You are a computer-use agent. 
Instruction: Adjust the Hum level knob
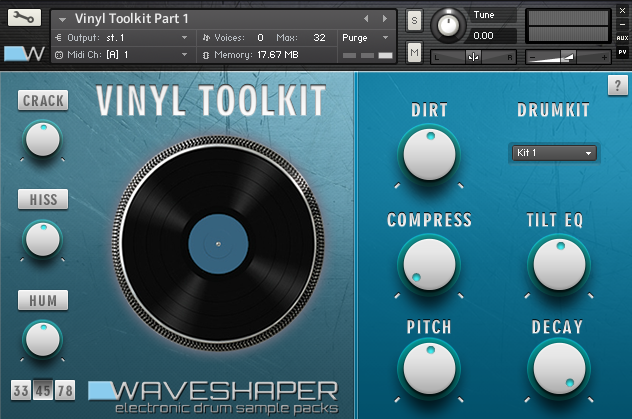pos(43,339)
